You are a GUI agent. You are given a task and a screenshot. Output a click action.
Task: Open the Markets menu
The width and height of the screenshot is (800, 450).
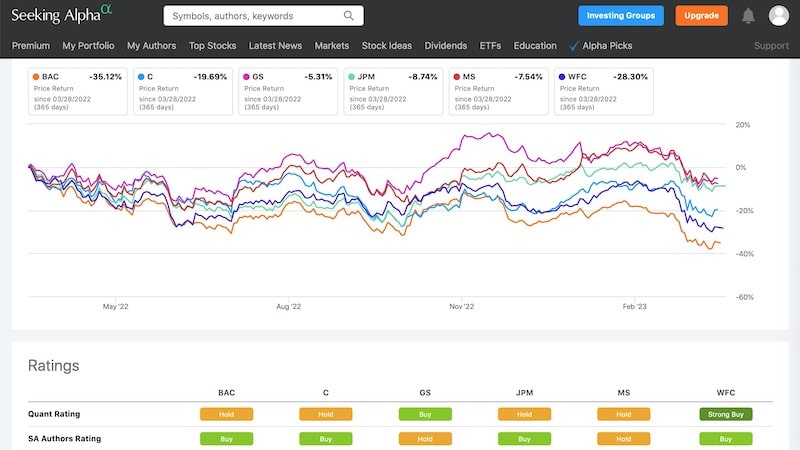(x=332, y=45)
